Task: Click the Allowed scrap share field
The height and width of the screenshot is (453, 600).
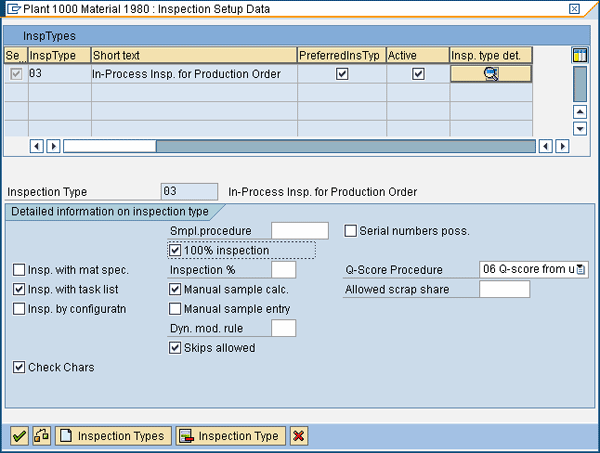Action: pyautogui.click(x=504, y=289)
